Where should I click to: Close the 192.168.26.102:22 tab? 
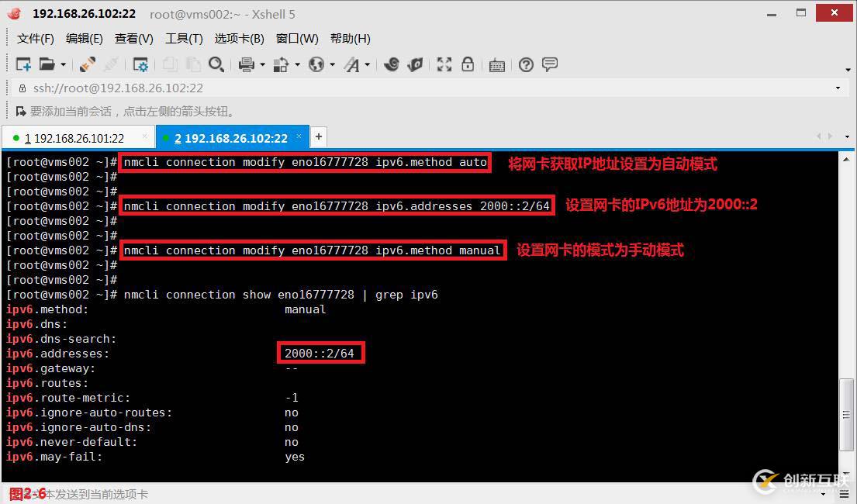pos(299,136)
